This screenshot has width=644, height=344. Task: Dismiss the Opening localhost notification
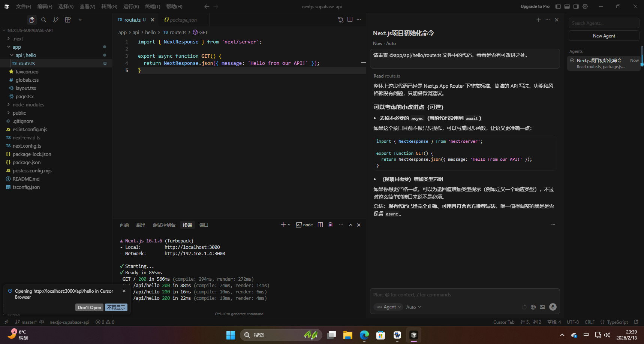click(x=124, y=291)
